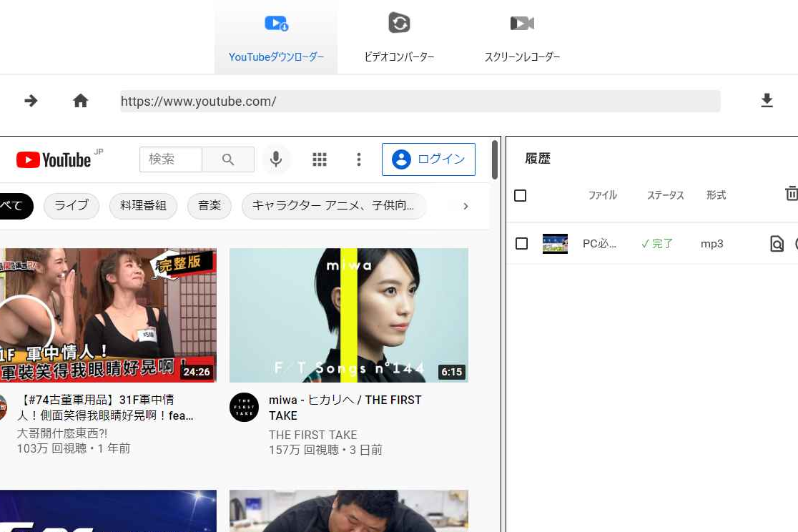
Task: Click THE FIRST TAKE channel avatar
Action: [245, 408]
